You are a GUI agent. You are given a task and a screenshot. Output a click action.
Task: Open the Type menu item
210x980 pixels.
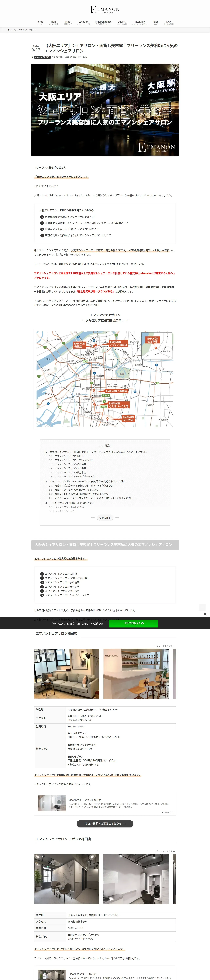click(67, 23)
